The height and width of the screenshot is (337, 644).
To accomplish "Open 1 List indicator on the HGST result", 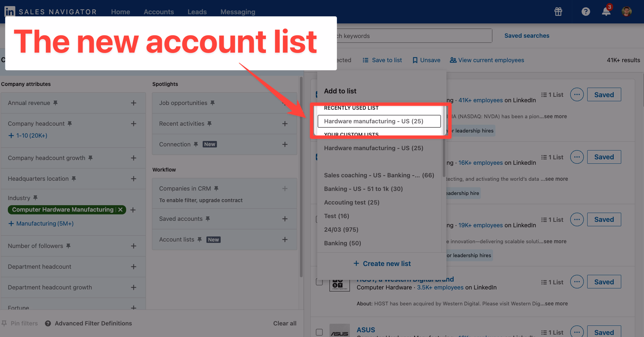I will (x=552, y=282).
